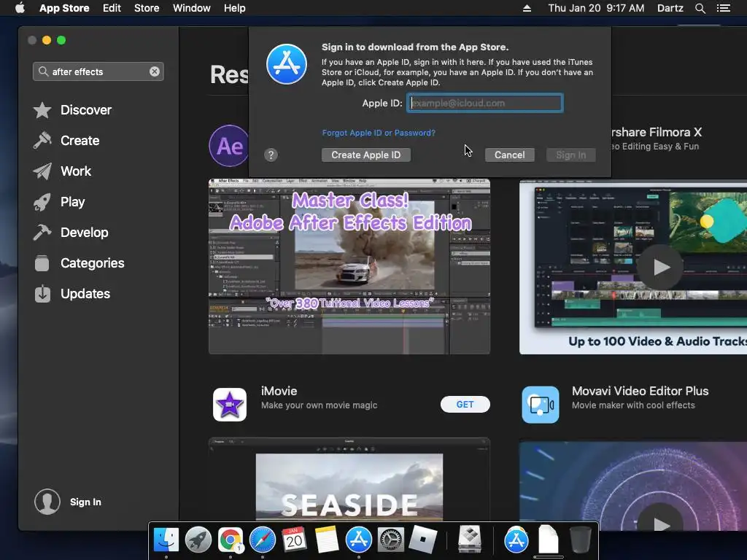Click the account avatar beside Sign In
747x560 pixels.
point(47,502)
